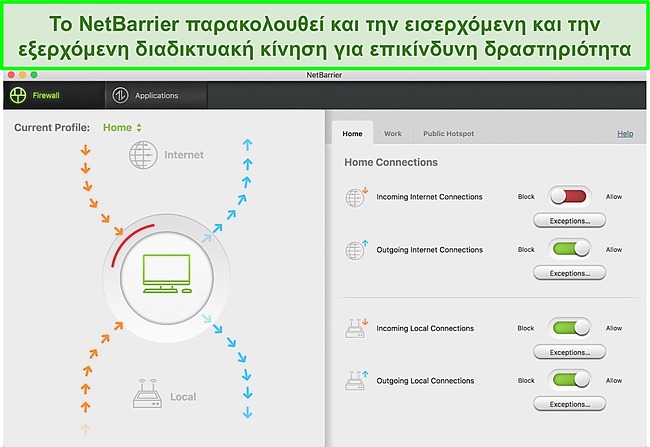Select the Work profile tab

click(393, 134)
